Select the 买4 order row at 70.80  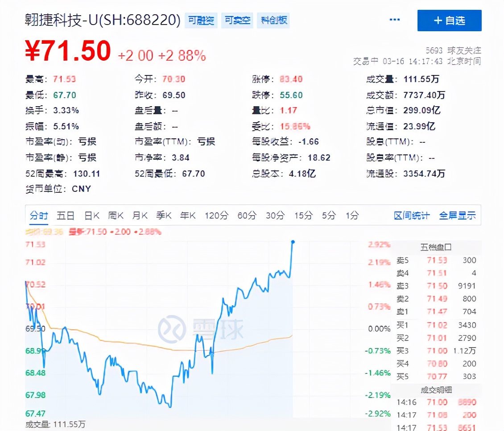pyautogui.click(x=436, y=364)
